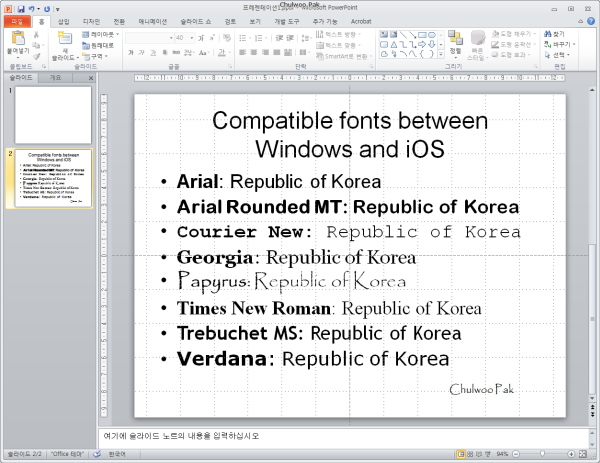This screenshot has width=600, height=463.
Task: Click the Reset (원래대로) slide button
Action: pyautogui.click(x=98, y=46)
